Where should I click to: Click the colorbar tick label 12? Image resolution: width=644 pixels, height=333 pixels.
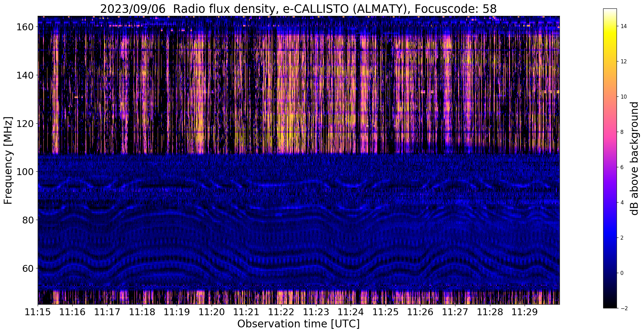(624, 61)
